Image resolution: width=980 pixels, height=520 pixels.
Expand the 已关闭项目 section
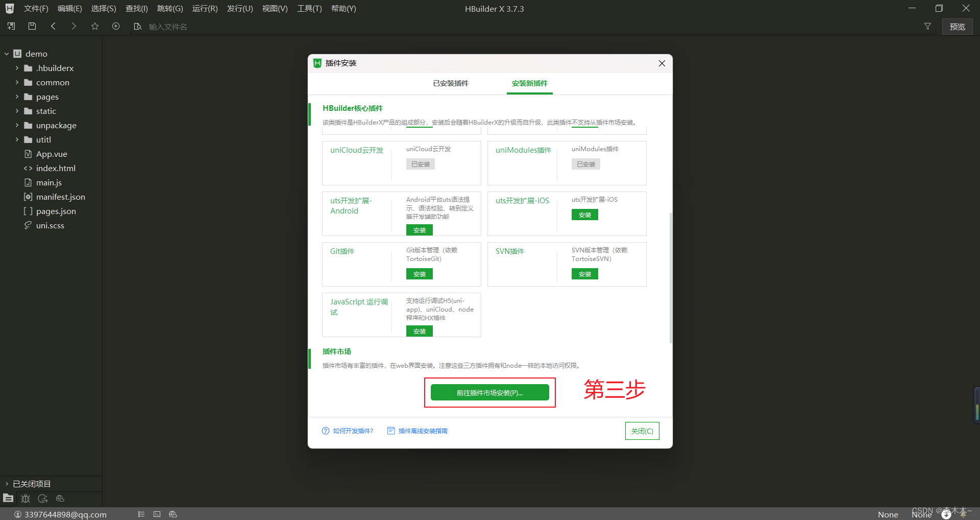7,484
